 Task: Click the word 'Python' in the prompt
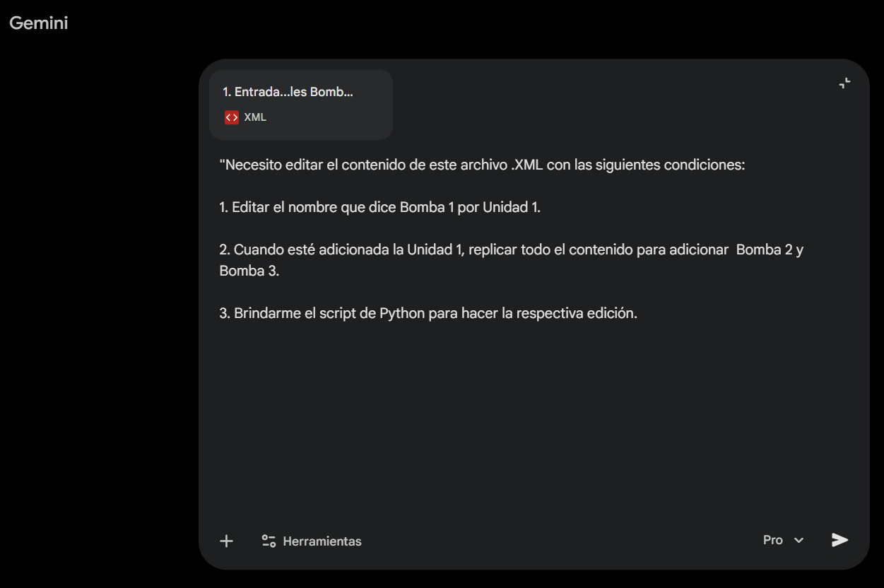click(x=402, y=314)
